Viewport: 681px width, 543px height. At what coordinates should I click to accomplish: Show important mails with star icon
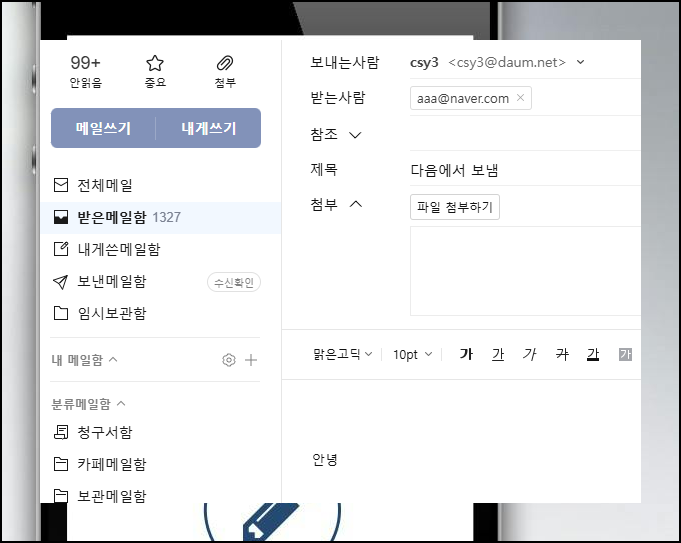pyautogui.click(x=155, y=71)
